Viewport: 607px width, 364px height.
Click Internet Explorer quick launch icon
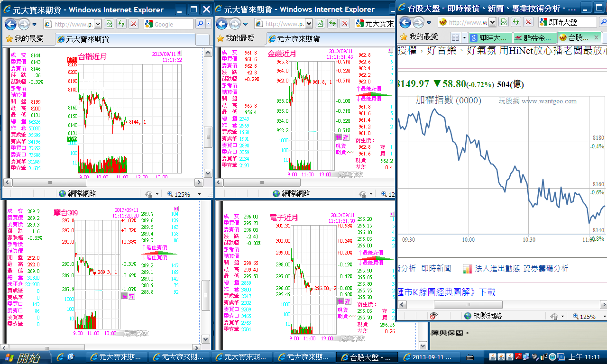pos(60,357)
